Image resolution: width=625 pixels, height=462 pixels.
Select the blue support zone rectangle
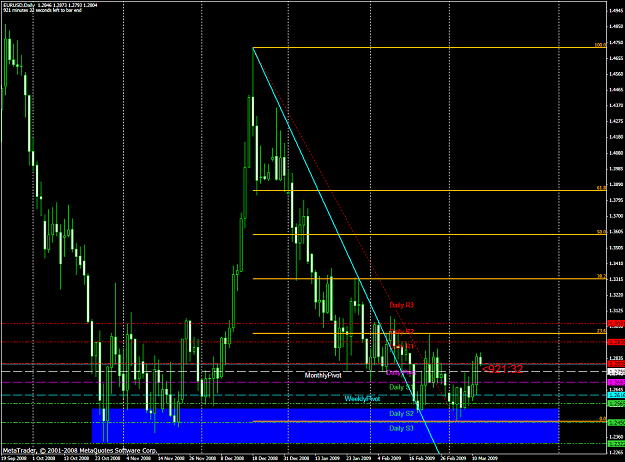pos(325,425)
